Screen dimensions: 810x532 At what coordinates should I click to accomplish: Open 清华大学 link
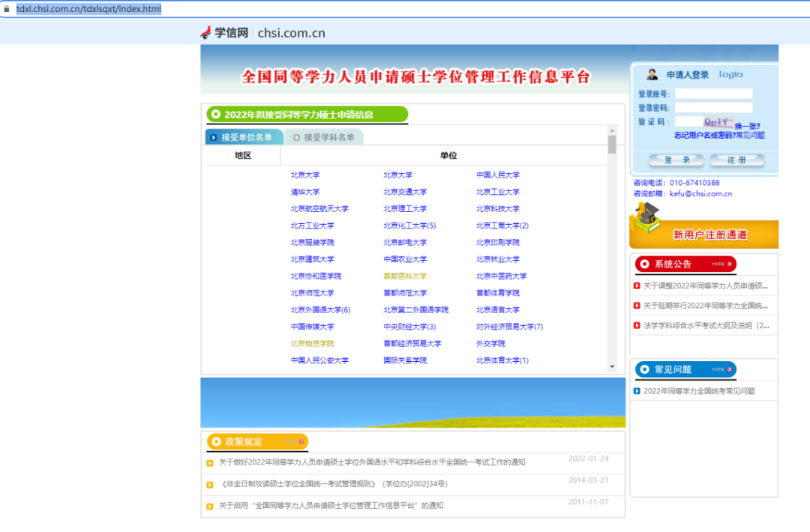[x=304, y=192]
